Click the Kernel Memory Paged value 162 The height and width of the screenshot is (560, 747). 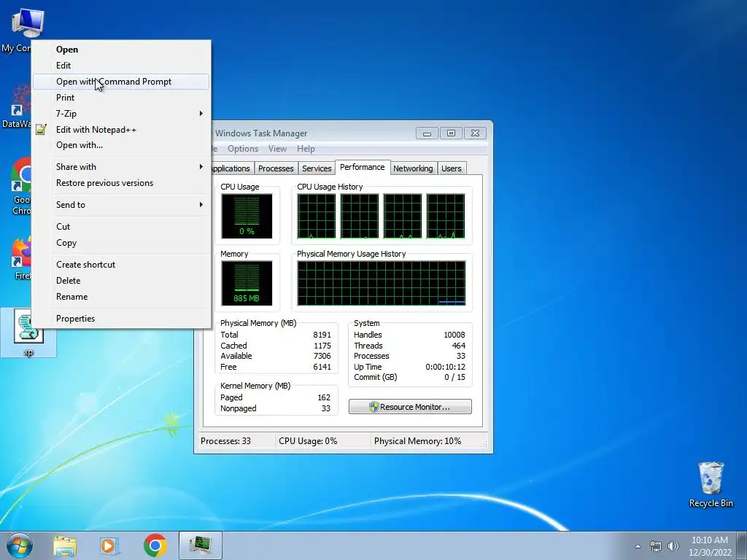pos(324,397)
